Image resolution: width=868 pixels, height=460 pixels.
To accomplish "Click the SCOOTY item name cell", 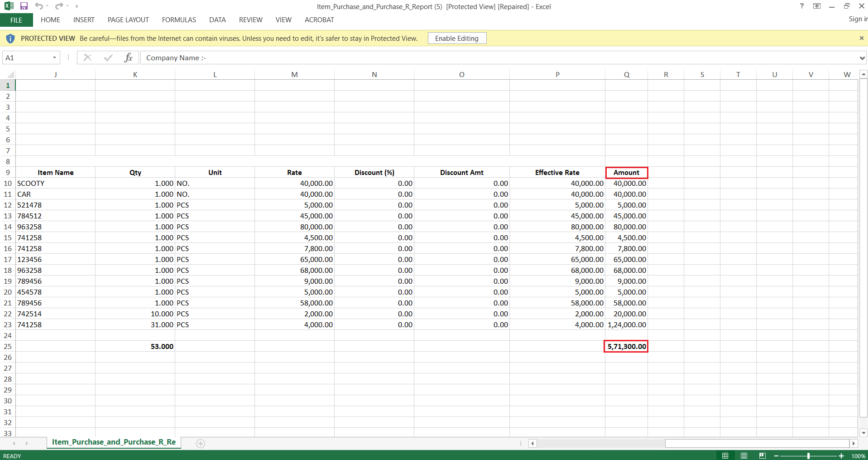I will coord(55,184).
